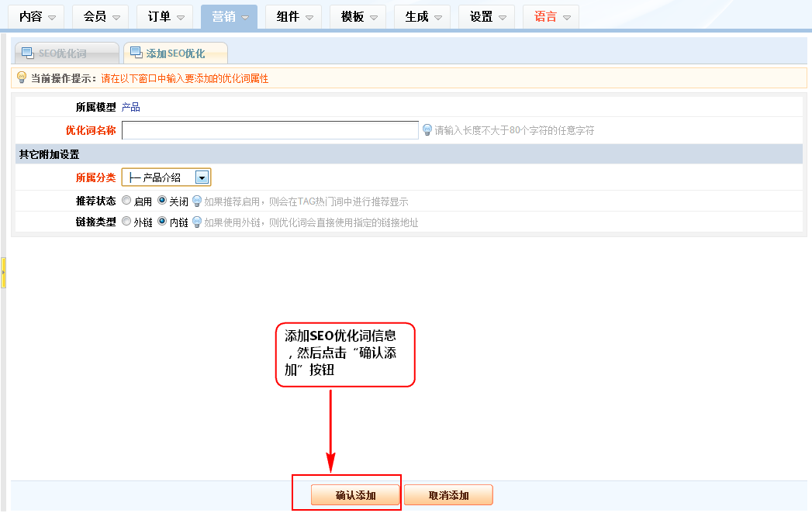Viewport: 812px width, 513px height.
Task: Switch to the SEO优化词 tab
Action: [x=64, y=53]
